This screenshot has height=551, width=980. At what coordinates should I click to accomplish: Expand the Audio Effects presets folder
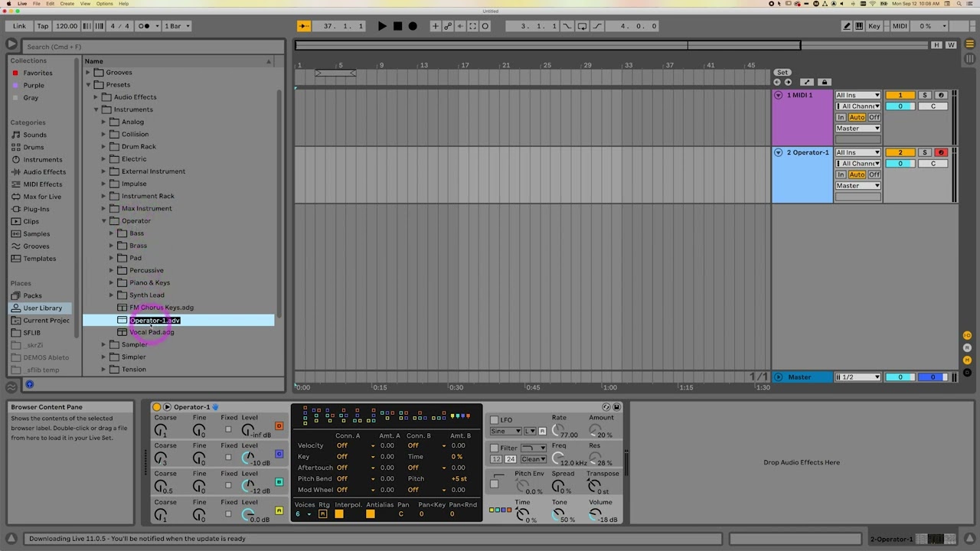pos(96,97)
